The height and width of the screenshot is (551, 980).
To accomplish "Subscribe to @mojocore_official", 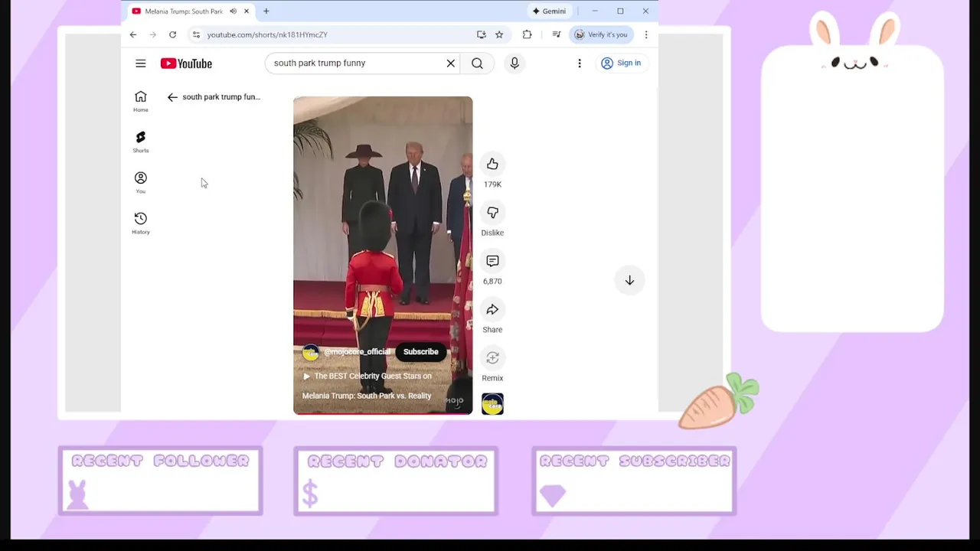I will point(421,352).
